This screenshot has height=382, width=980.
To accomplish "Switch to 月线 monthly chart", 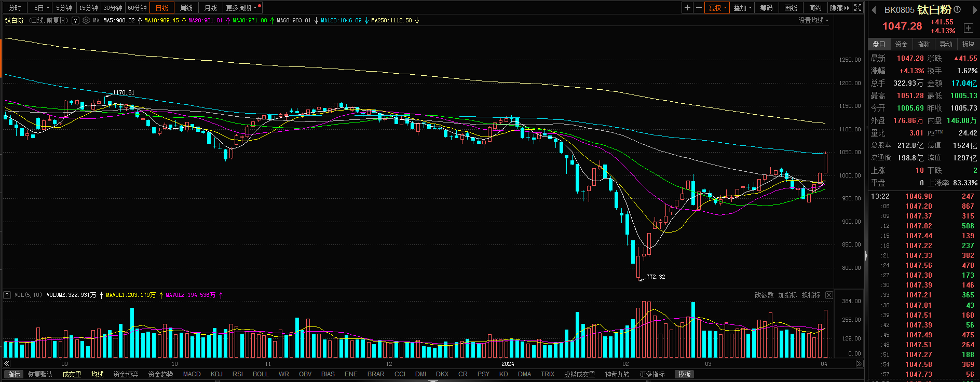I will coord(211,8).
